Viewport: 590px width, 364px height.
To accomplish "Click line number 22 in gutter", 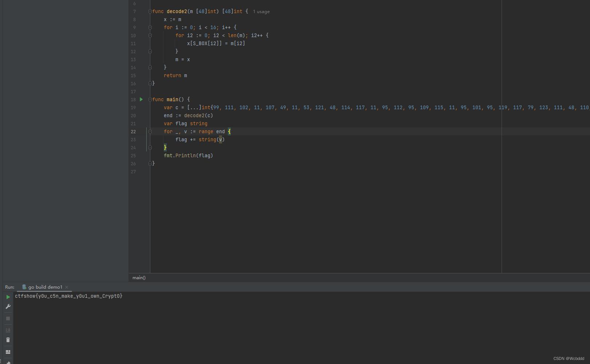I will click(x=133, y=132).
